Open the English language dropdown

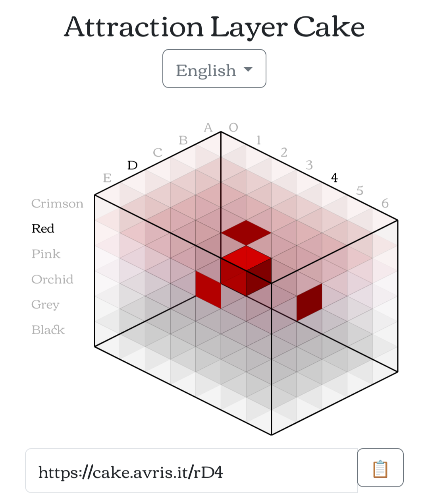[x=214, y=68]
